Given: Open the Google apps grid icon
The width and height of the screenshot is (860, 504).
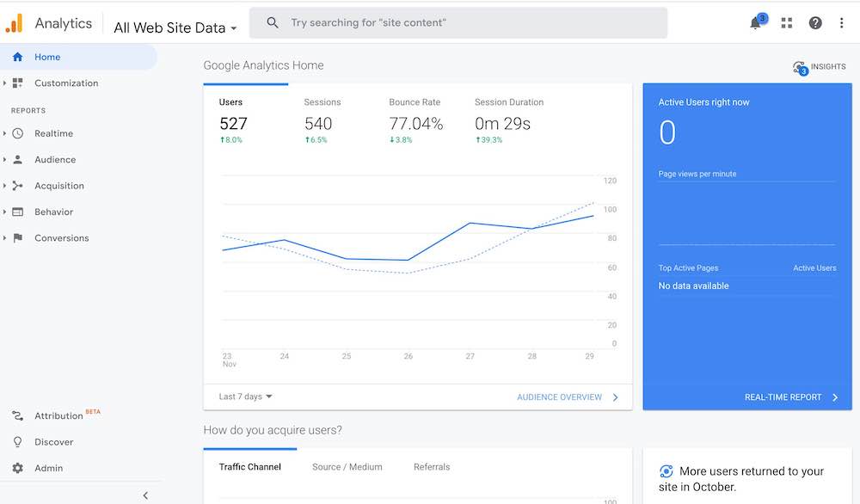Looking at the screenshot, I should click(787, 22).
